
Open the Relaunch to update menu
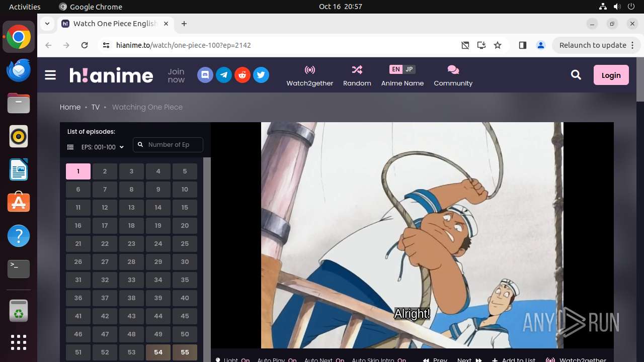point(596,45)
